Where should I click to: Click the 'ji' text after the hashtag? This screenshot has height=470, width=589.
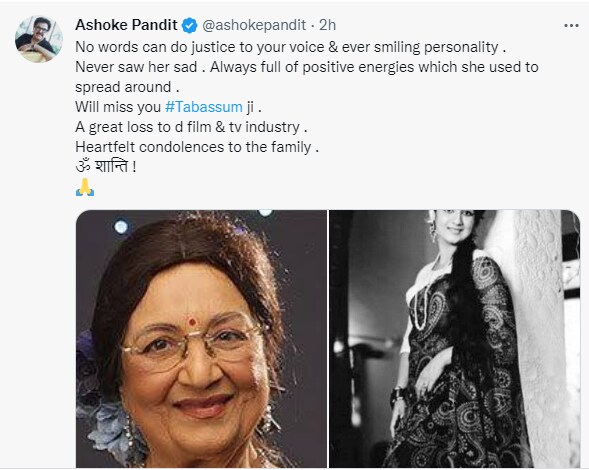254,107
